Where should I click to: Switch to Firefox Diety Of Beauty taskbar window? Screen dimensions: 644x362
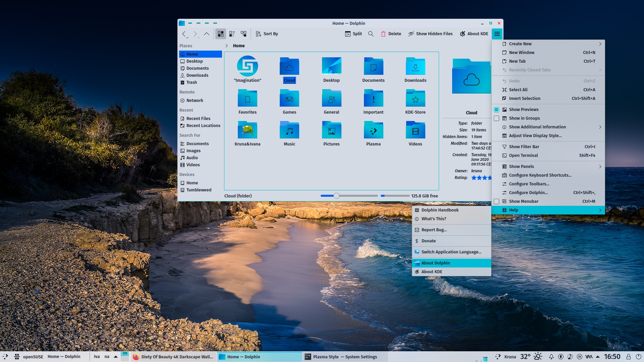(x=173, y=357)
